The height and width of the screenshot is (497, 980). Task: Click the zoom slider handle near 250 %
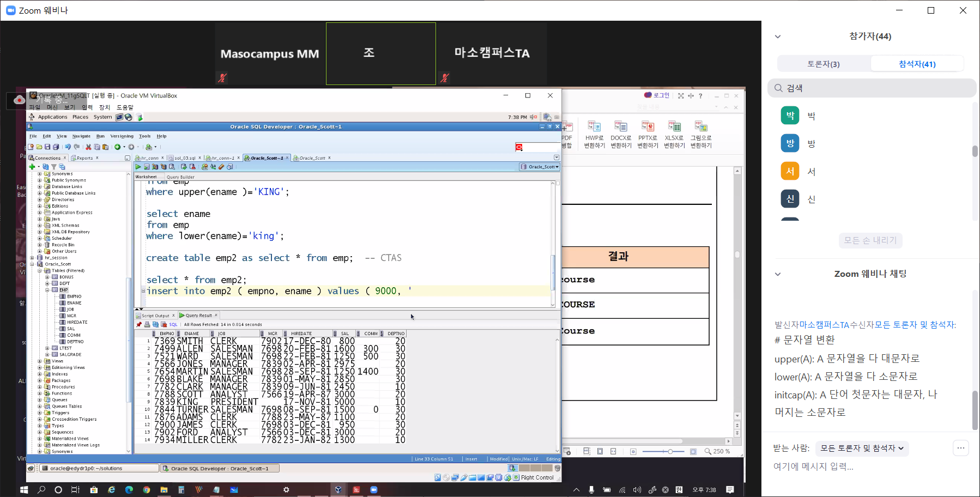click(670, 451)
